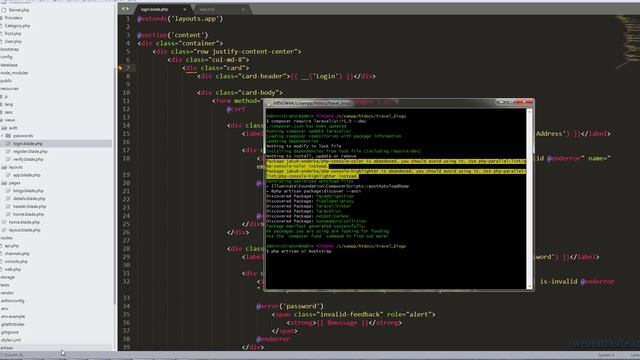Image resolution: width=640 pixels, height=360 pixels.
Task: Click the MINGW64 terminal title bar icon
Action: pyautogui.click(x=269, y=103)
